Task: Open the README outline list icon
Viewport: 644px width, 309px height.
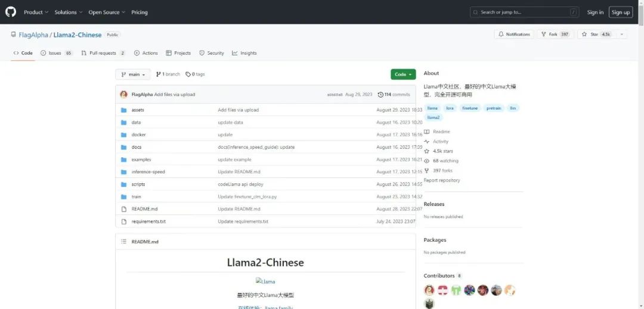Action: click(x=123, y=241)
